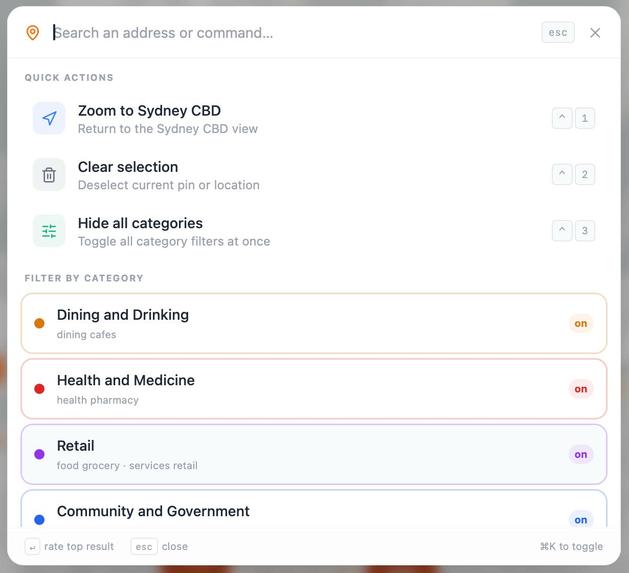Run the Hide all categories action
Image resolution: width=629 pixels, height=573 pixels.
click(314, 231)
